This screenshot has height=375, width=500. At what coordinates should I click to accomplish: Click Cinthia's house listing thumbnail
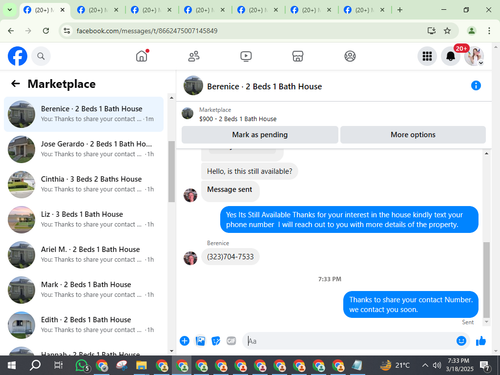pos(21,184)
